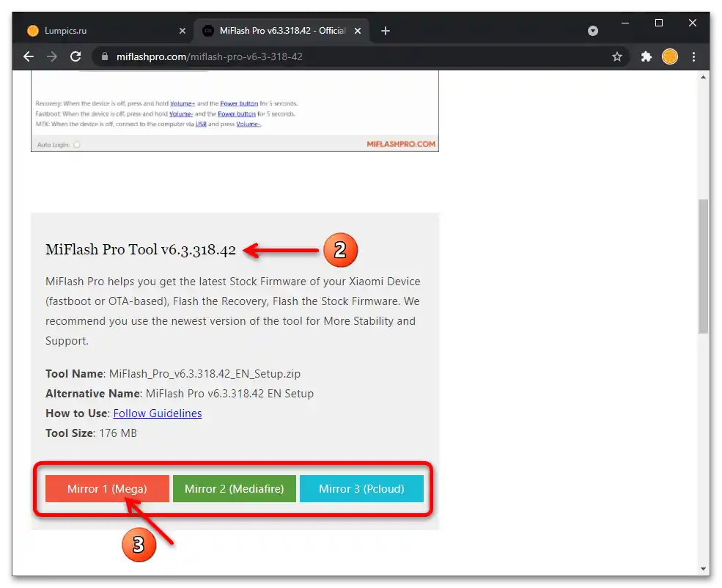Click the MiFlash tool preview image
The height and width of the screenshot is (588, 722).
[x=235, y=111]
